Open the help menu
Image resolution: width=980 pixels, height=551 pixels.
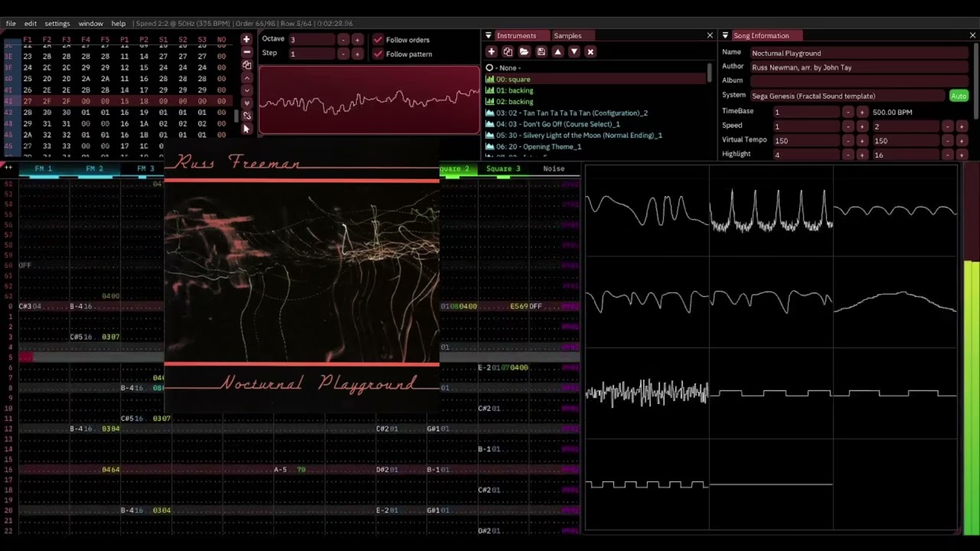coord(118,24)
